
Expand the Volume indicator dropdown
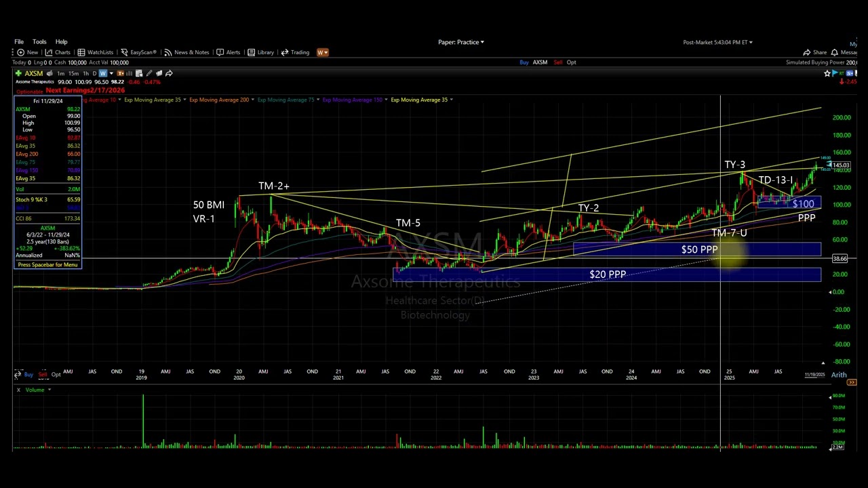pyautogui.click(x=49, y=390)
